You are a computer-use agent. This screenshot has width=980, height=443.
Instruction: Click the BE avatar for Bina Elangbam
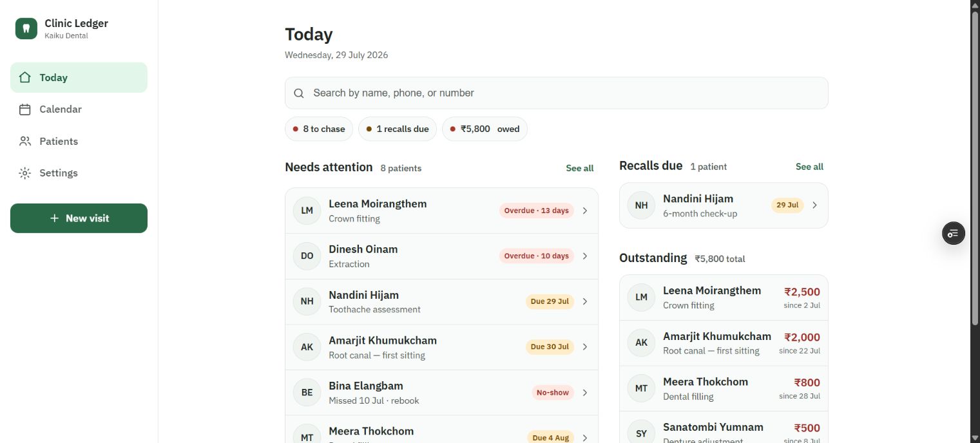tap(307, 393)
